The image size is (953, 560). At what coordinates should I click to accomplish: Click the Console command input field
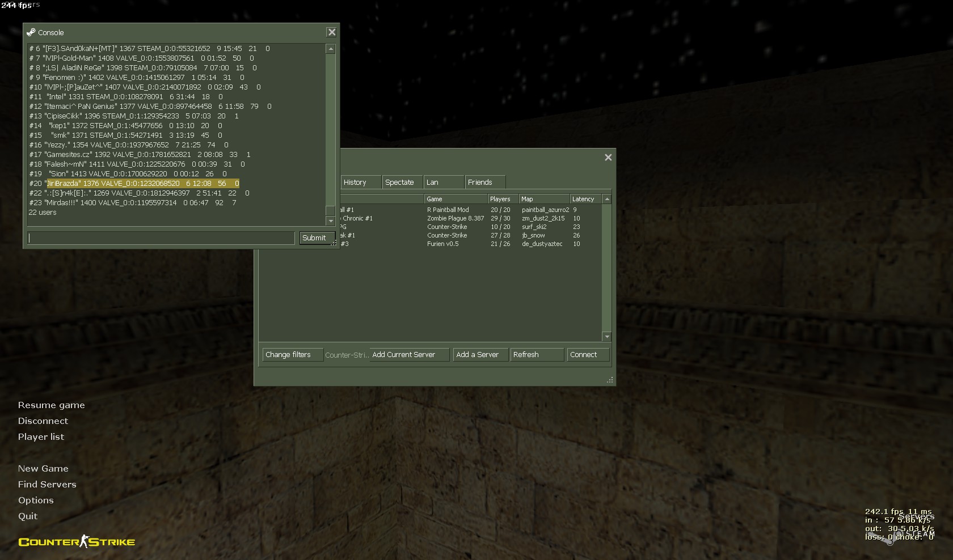tap(161, 238)
